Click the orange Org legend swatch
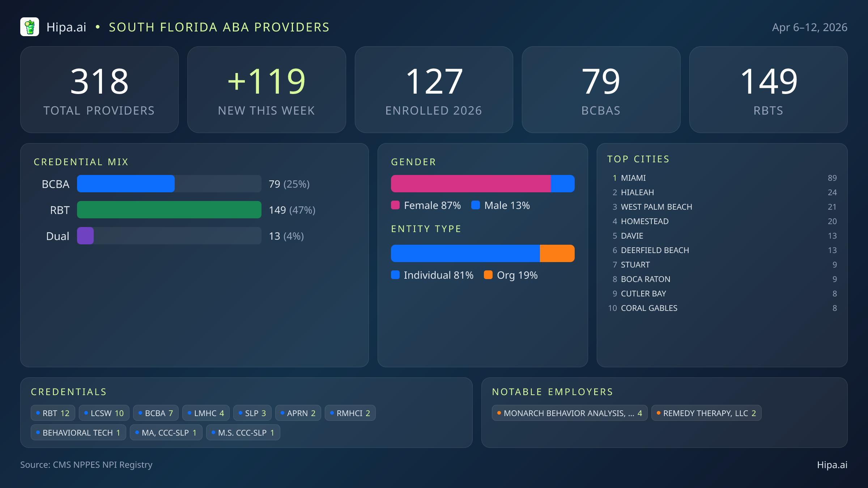This screenshot has width=868, height=488. [488, 275]
